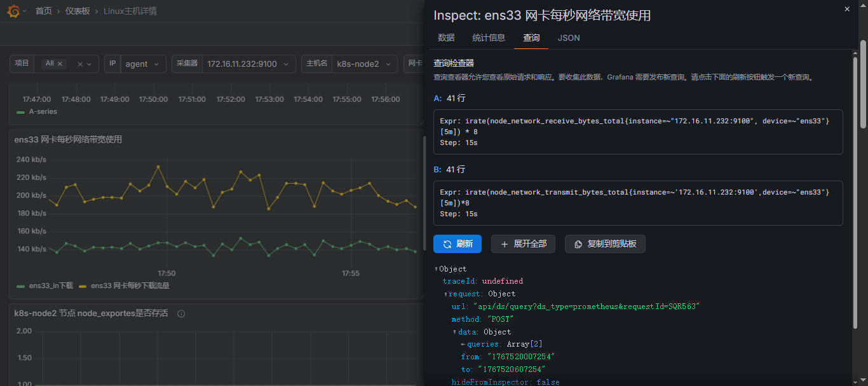Click 复制到剪贴板 copy button
The width and height of the screenshot is (868, 386).
(x=605, y=244)
